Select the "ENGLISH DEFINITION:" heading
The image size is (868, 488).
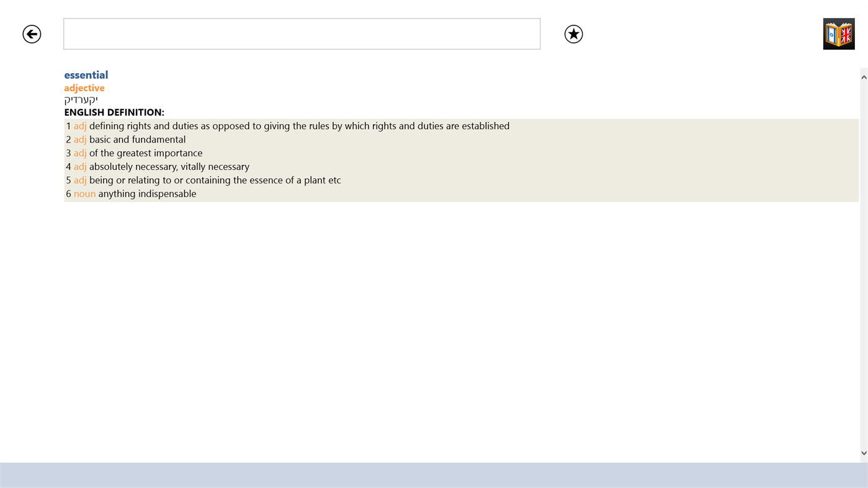[x=114, y=112]
